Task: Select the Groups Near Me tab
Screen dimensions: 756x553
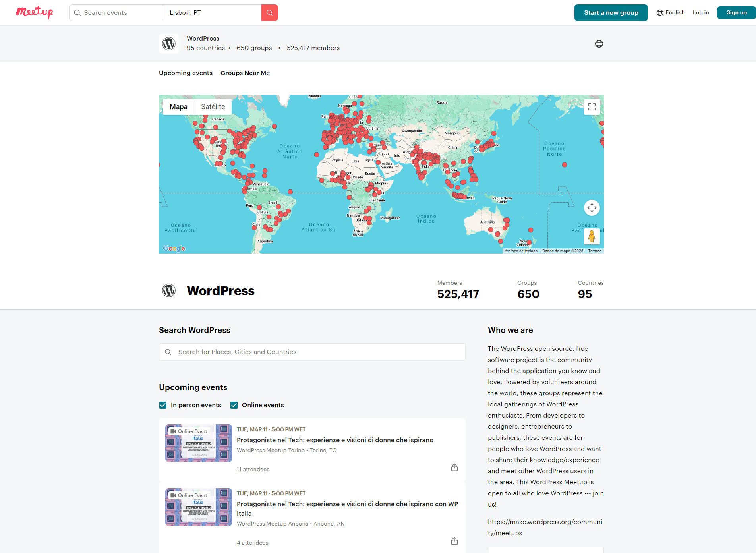Action: tap(245, 73)
